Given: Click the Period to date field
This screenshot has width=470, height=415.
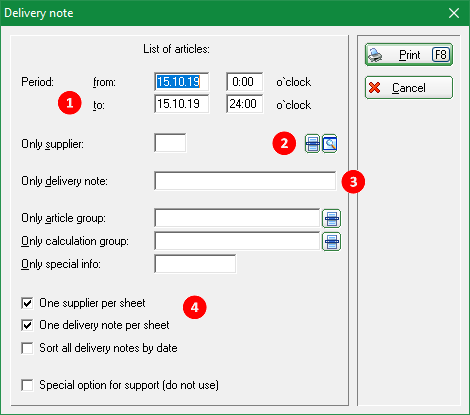Looking at the screenshot, I should [x=182, y=104].
